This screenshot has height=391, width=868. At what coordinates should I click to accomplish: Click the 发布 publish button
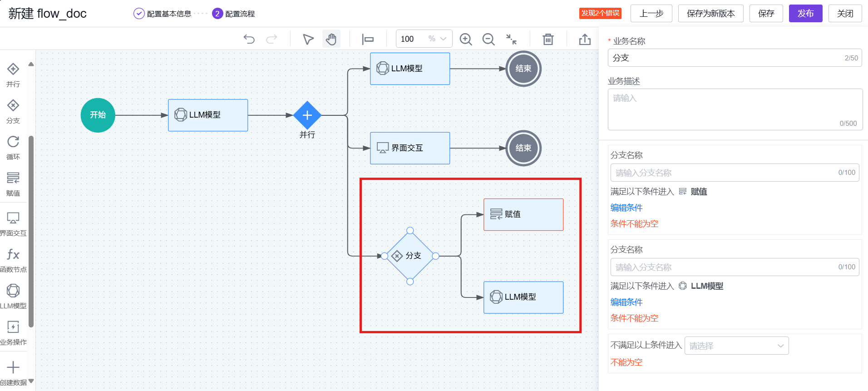point(805,14)
